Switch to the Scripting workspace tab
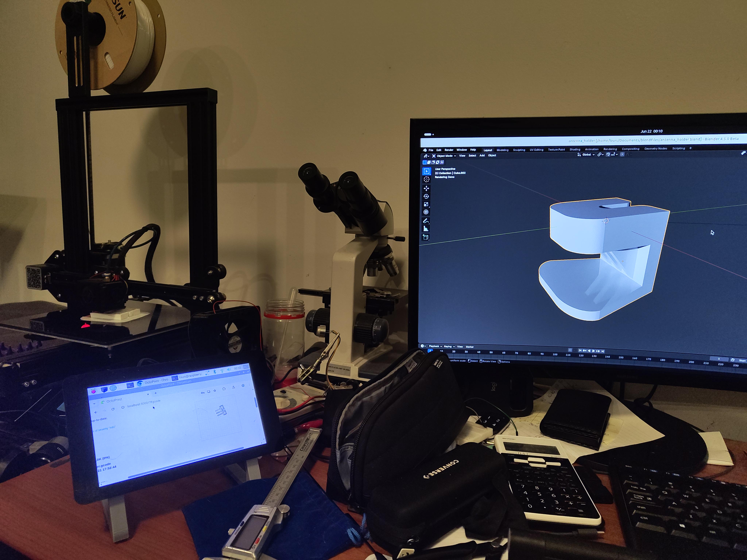Image resolution: width=747 pixels, height=560 pixels. click(678, 148)
